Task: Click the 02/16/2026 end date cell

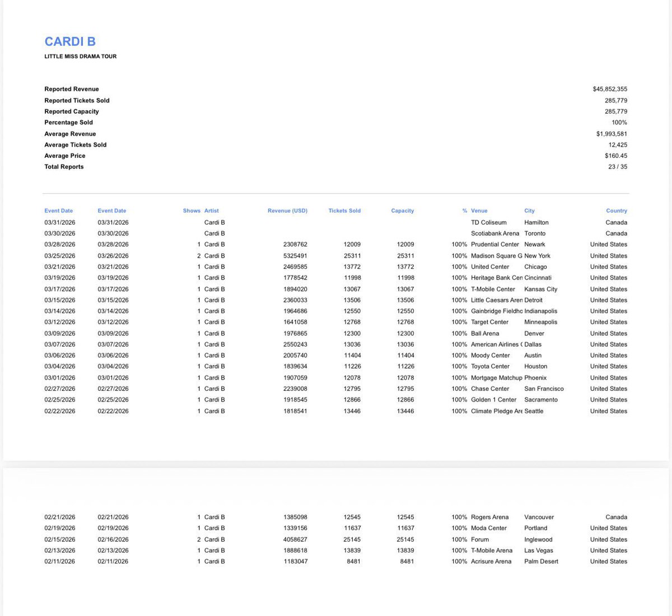Action: [113, 540]
